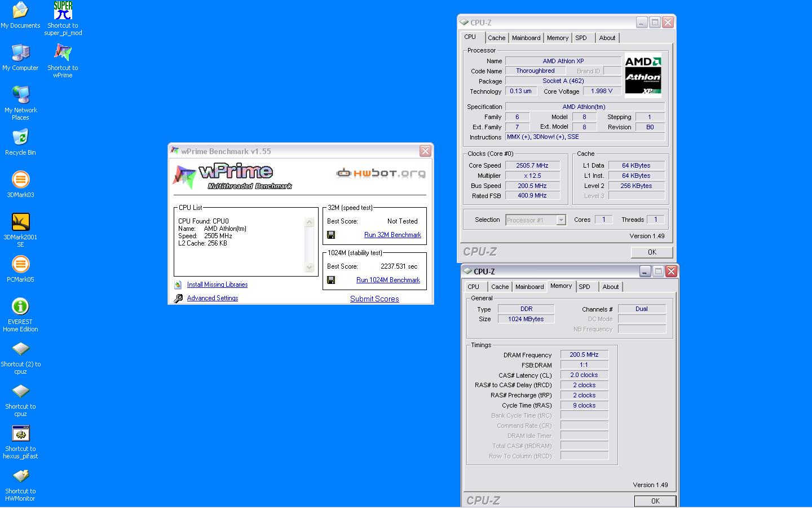Image resolution: width=812 pixels, height=508 pixels.
Task: Open Cache tab in lower CPU-Z window
Action: pyautogui.click(x=500, y=287)
